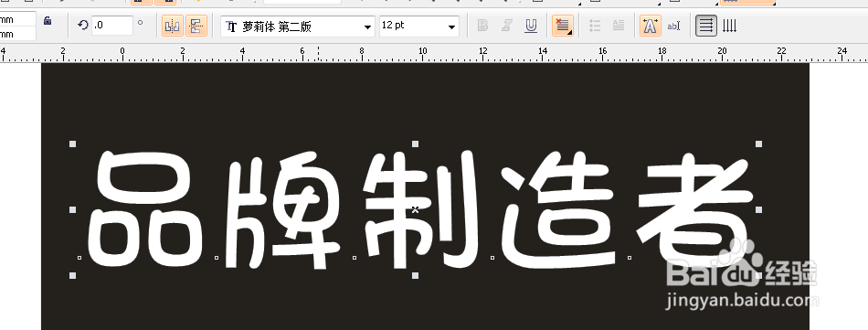This screenshot has width=868, height=330.
Task: Click the left-middle selection handle
Action: pos(72,209)
